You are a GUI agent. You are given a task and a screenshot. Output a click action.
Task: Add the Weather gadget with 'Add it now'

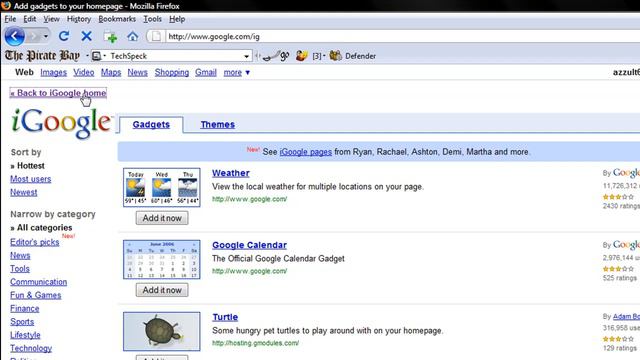(x=162, y=218)
